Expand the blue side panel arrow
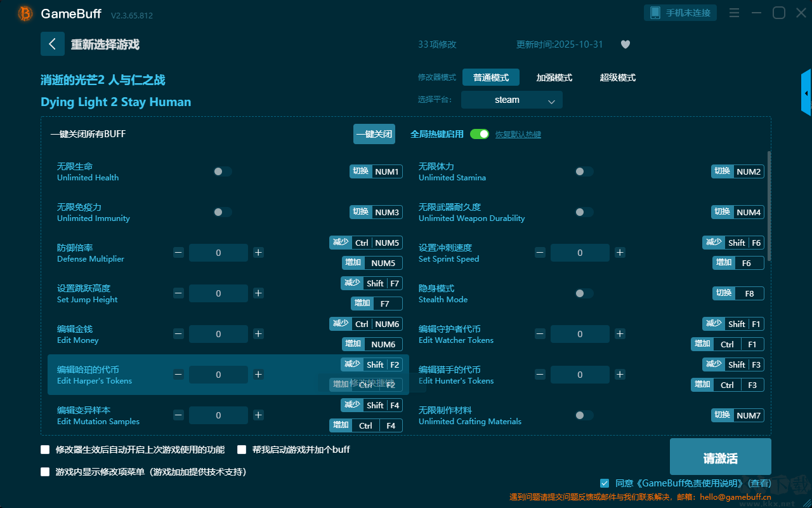This screenshot has height=508, width=812. 806,93
